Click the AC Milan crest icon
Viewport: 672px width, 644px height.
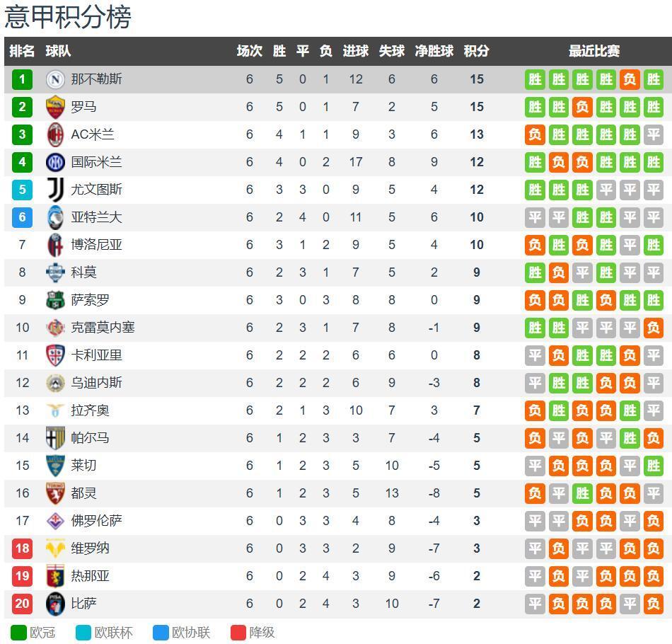coord(55,134)
